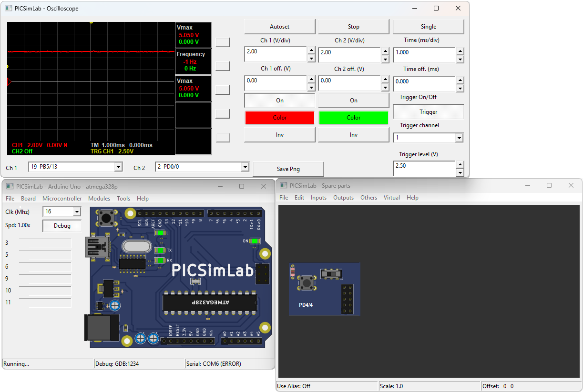Click the black DC power jack on board

tap(101, 327)
